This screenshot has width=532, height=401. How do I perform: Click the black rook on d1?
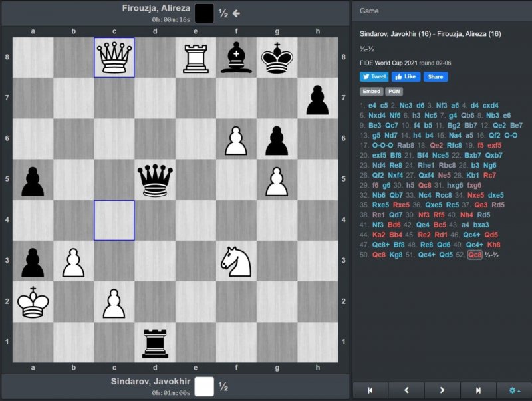155,342
